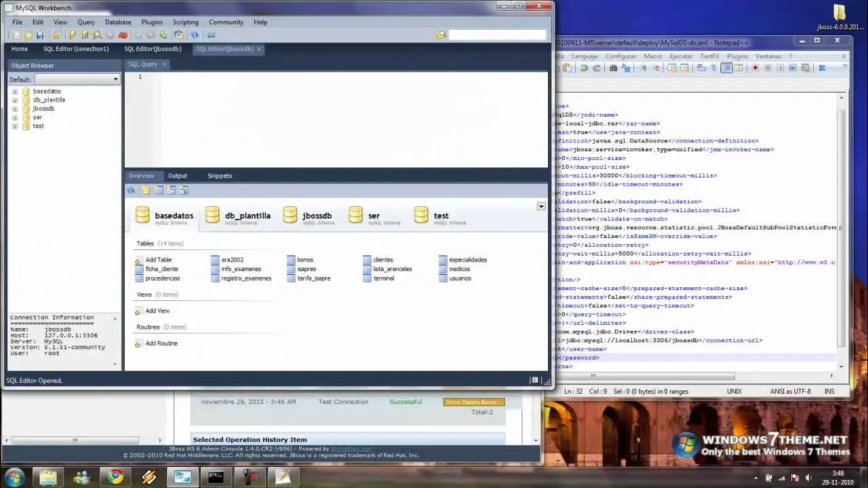The image size is (868, 488).
Task: Click the refresh blue arrows toolbar icon
Action: tap(195, 35)
